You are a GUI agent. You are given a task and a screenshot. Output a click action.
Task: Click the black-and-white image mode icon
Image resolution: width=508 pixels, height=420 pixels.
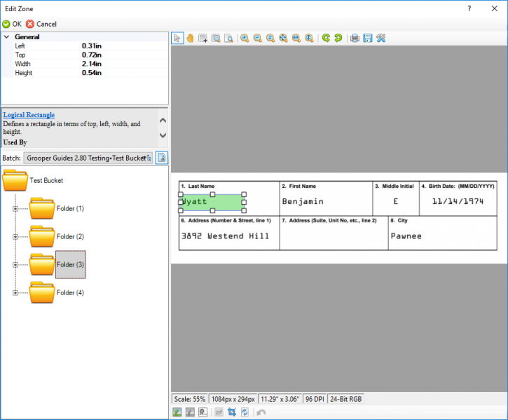pyautogui.click(x=202, y=412)
